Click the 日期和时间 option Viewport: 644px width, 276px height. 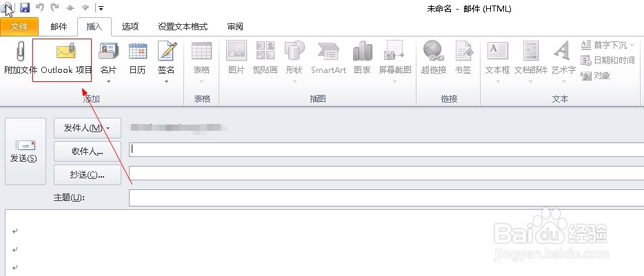(607, 61)
